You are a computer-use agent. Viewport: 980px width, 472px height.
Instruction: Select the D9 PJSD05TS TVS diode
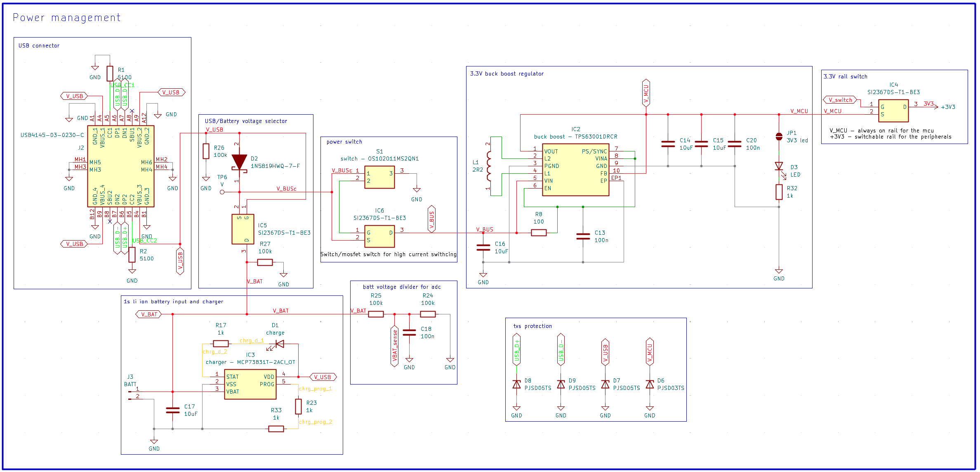(561, 384)
